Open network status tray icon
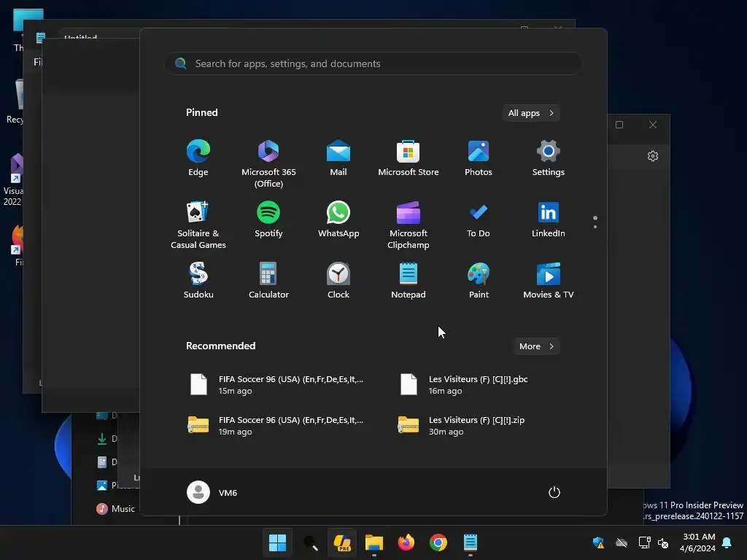Image resolution: width=747 pixels, height=560 pixels. pos(645,542)
